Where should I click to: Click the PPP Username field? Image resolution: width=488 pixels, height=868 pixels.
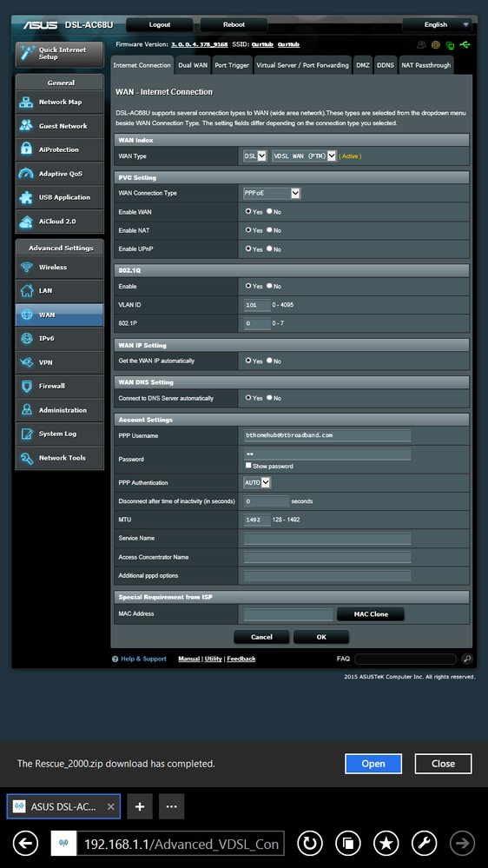(327, 435)
